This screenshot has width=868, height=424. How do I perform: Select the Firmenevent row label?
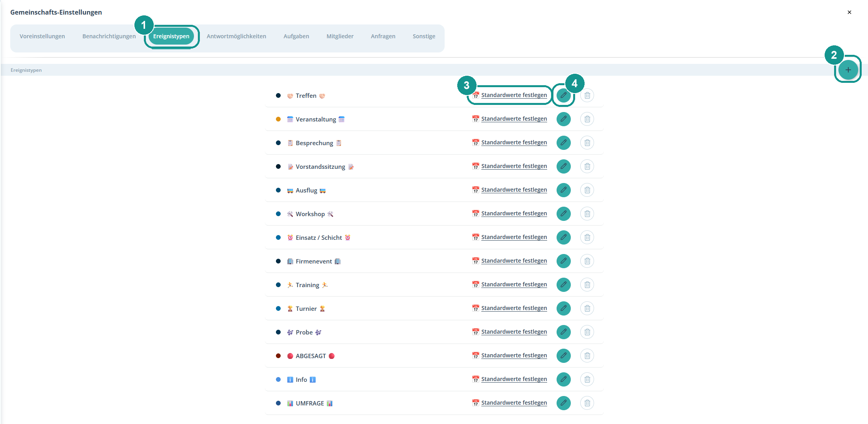pos(314,261)
